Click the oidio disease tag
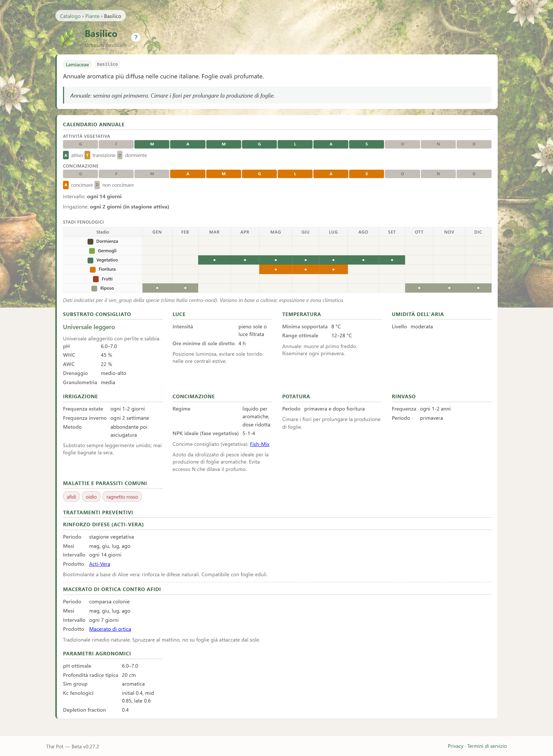Screen dimensions: 553x756 coord(91,497)
